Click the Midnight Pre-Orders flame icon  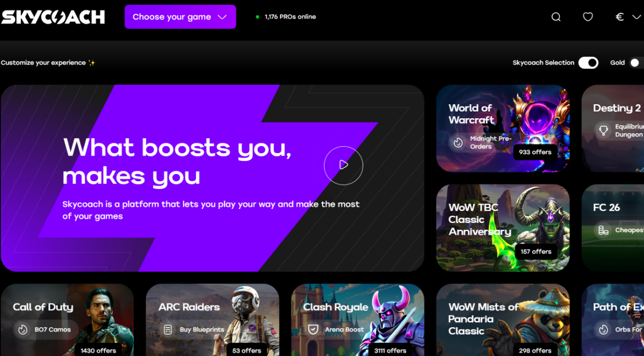[x=458, y=143]
